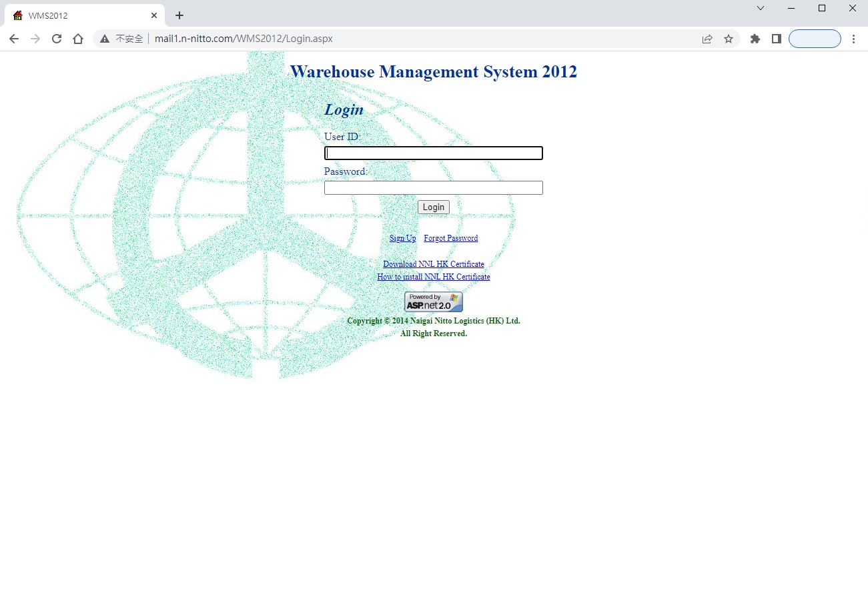Screen dimensions: 868x605
Task: Open the extensions puzzle icon
Action: (755, 39)
